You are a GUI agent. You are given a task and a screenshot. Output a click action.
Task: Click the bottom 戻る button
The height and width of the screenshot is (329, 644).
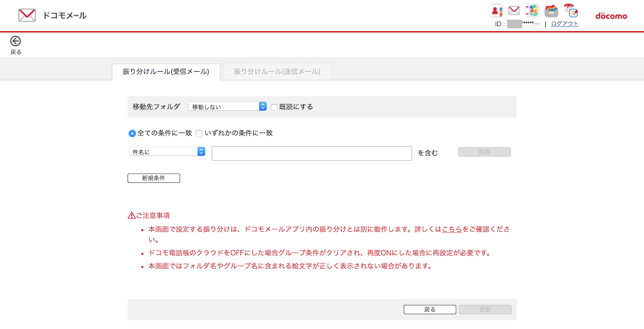pos(430,310)
